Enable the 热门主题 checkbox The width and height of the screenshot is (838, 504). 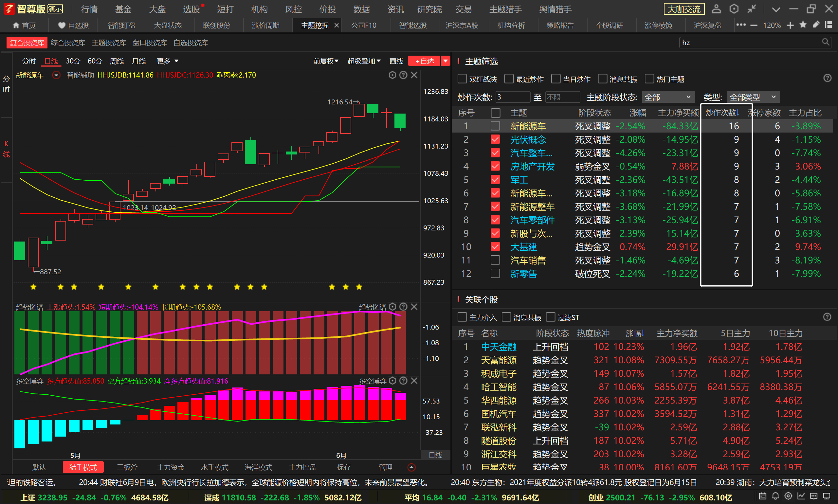coord(649,79)
